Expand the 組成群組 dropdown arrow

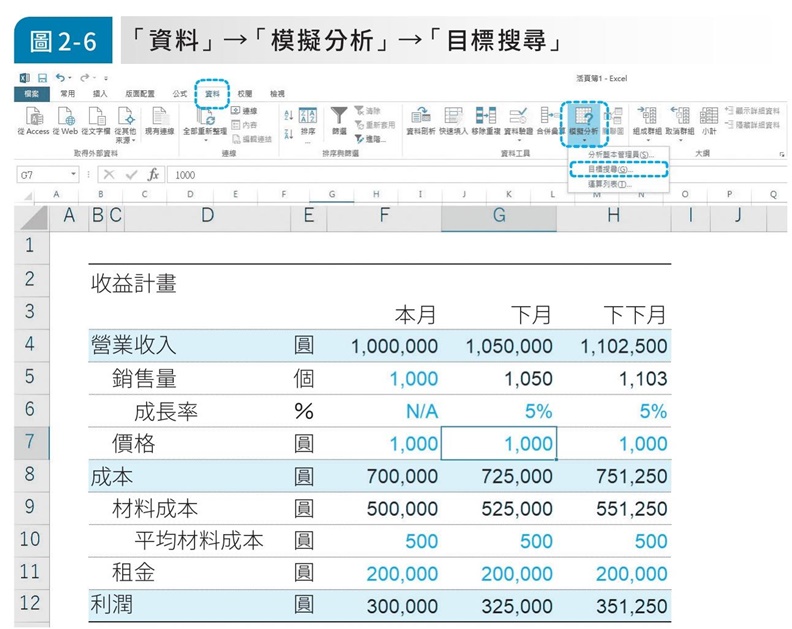pos(648,139)
